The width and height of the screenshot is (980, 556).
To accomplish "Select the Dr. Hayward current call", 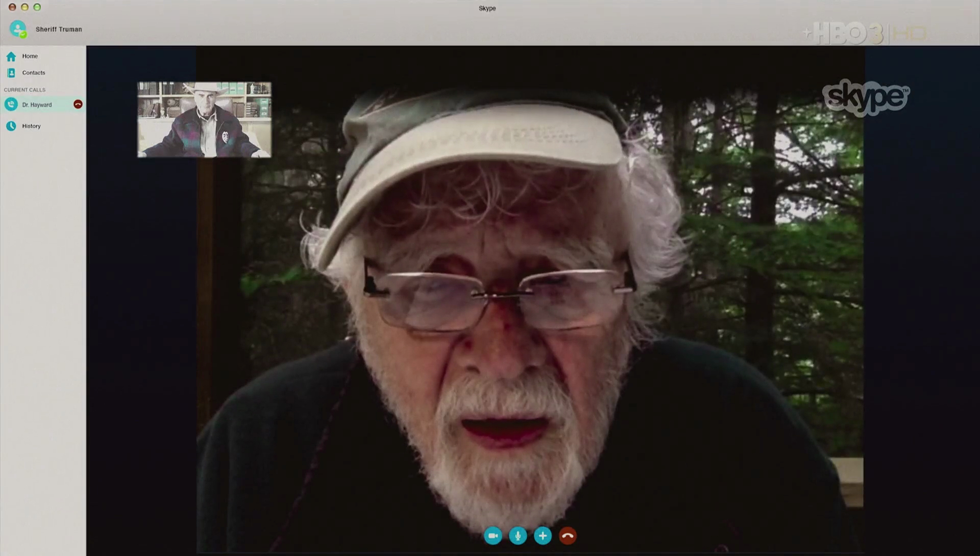I will (43, 104).
